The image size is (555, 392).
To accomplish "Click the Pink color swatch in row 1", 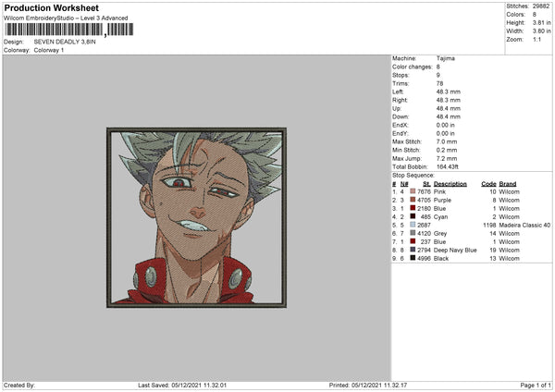I will tap(413, 191).
